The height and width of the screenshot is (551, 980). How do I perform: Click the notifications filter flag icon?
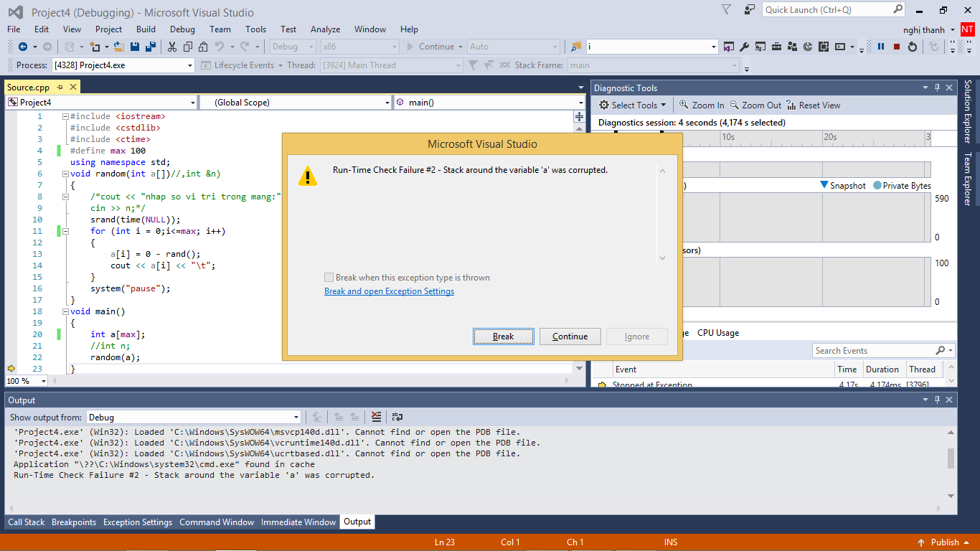[727, 10]
